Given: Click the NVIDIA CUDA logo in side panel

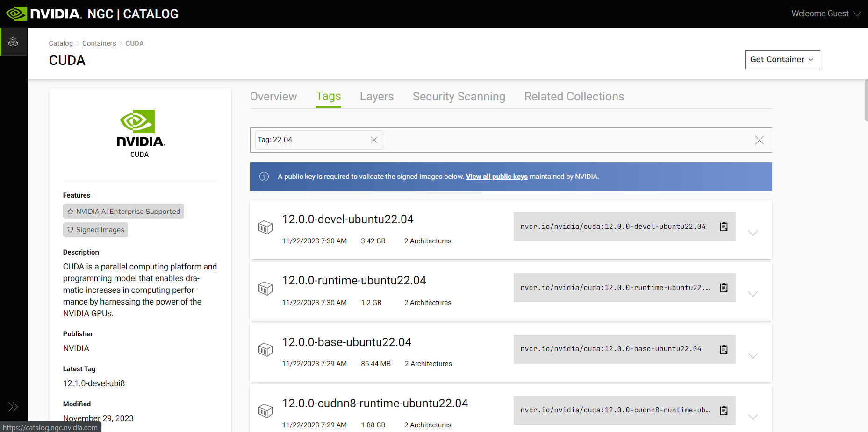Looking at the screenshot, I should [140, 134].
